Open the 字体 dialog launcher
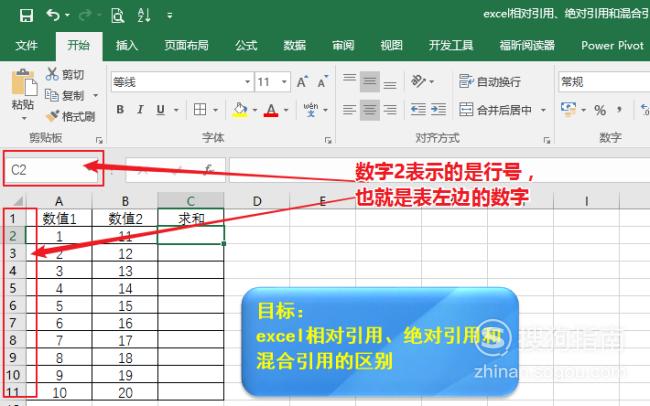 pos(328,140)
